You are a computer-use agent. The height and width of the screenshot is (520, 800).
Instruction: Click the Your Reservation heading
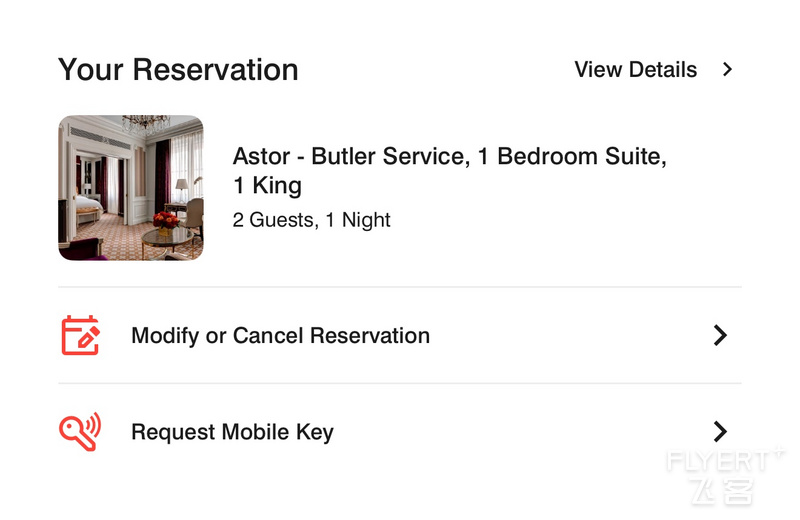[x=178, y=69]
